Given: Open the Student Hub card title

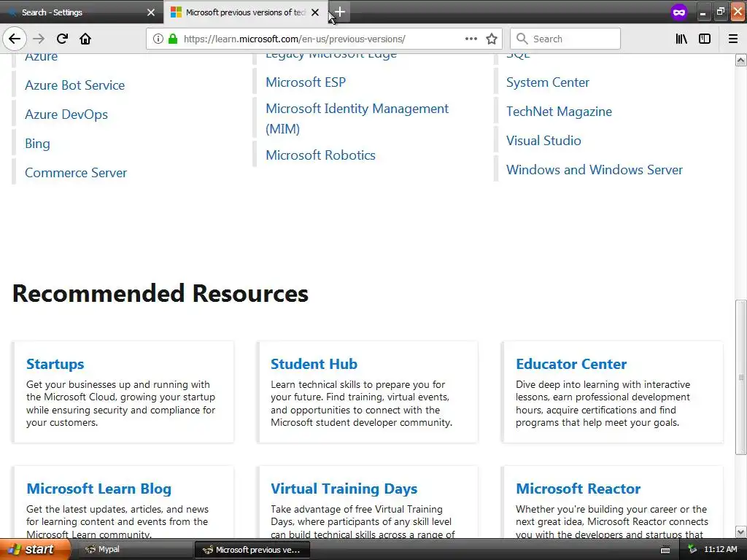Looking at the screenshot, I should point(314,364).
